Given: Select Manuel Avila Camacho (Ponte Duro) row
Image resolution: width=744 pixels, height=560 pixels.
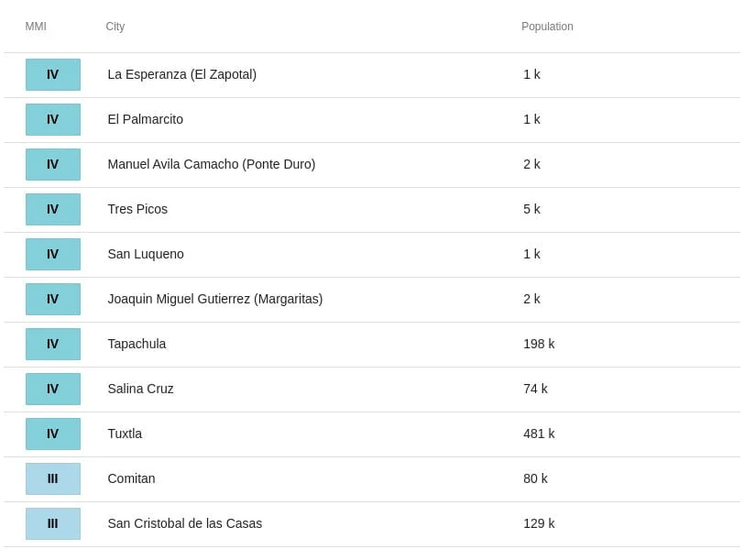Looking at the screenshot, I should point(372,165).
